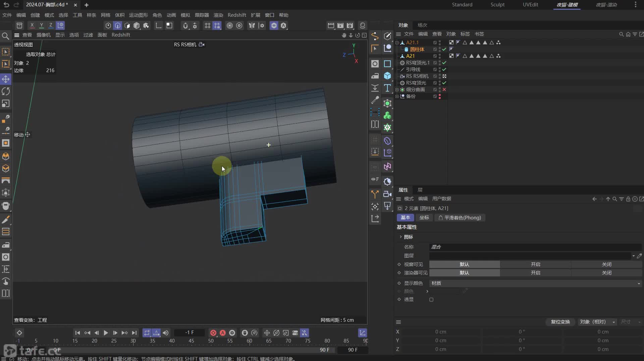
Task: Open the 网格 menu
Action: click(106, 15)
